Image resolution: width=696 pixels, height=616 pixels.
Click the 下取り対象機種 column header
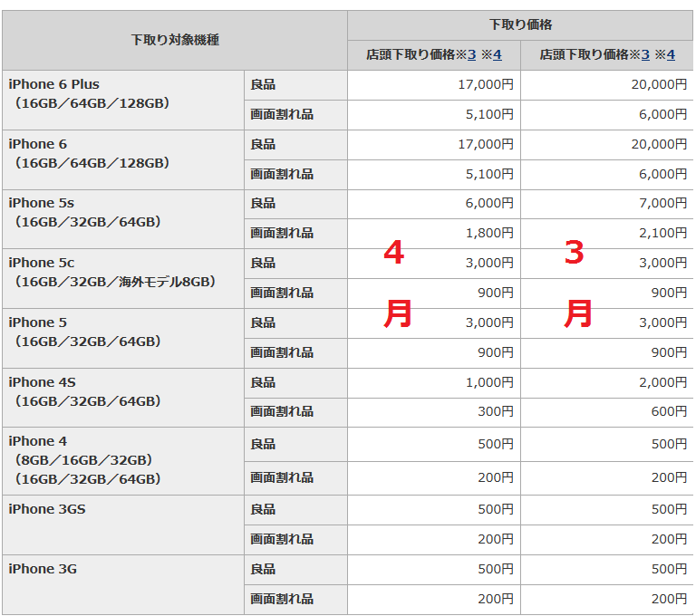coord(175,41)
